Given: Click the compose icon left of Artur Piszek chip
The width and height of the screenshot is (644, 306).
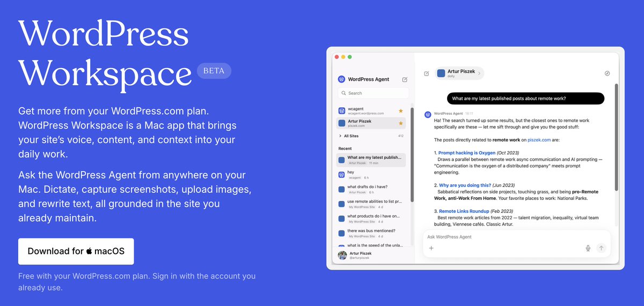Looking at the screenshot, I should tap(426, 73).
